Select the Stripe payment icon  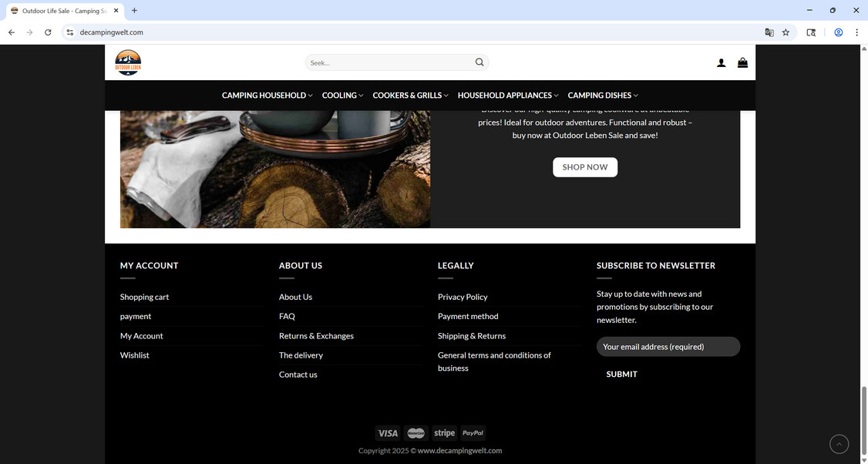click(x=444, y=432)
